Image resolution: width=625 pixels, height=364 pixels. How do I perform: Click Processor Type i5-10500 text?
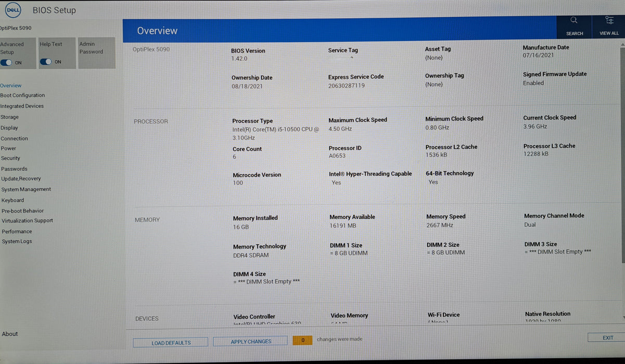pos(276,134)
